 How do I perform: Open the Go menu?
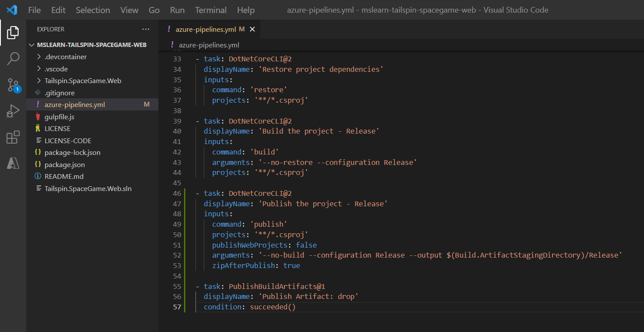pos(154,10)
